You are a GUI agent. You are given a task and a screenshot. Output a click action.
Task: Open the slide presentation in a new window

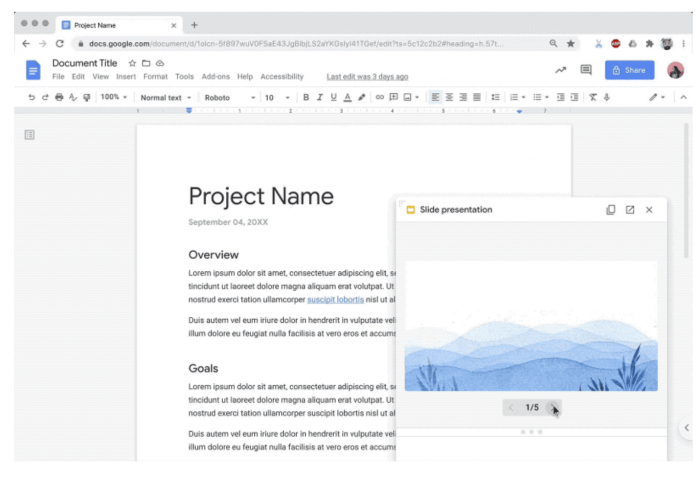pos(630,210)
